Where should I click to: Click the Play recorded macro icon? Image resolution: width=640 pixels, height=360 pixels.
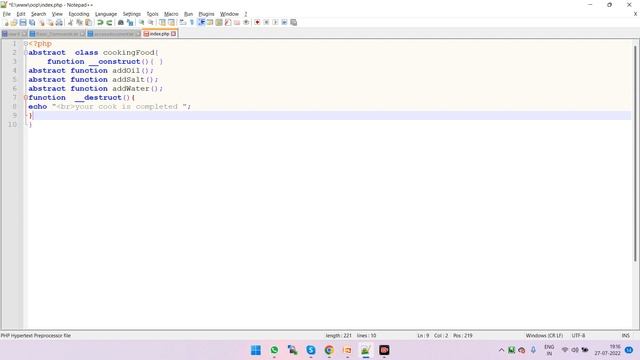tap(275, 22)
